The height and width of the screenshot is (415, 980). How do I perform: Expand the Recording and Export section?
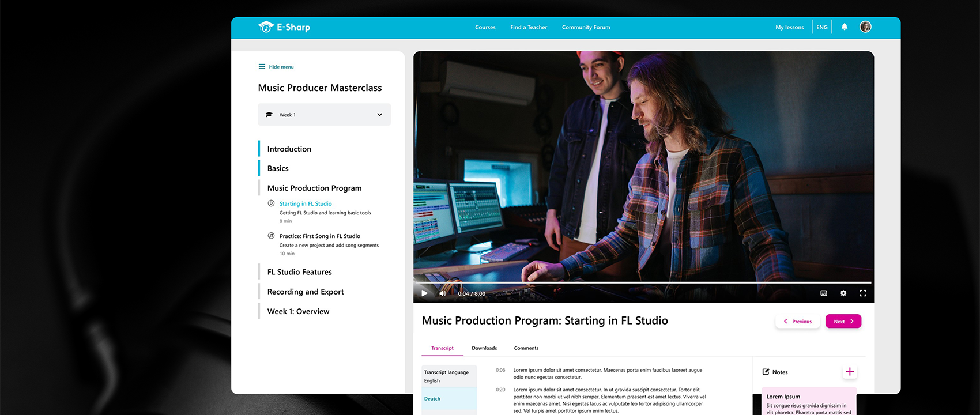pyautogui.click(x=305, y=292)
